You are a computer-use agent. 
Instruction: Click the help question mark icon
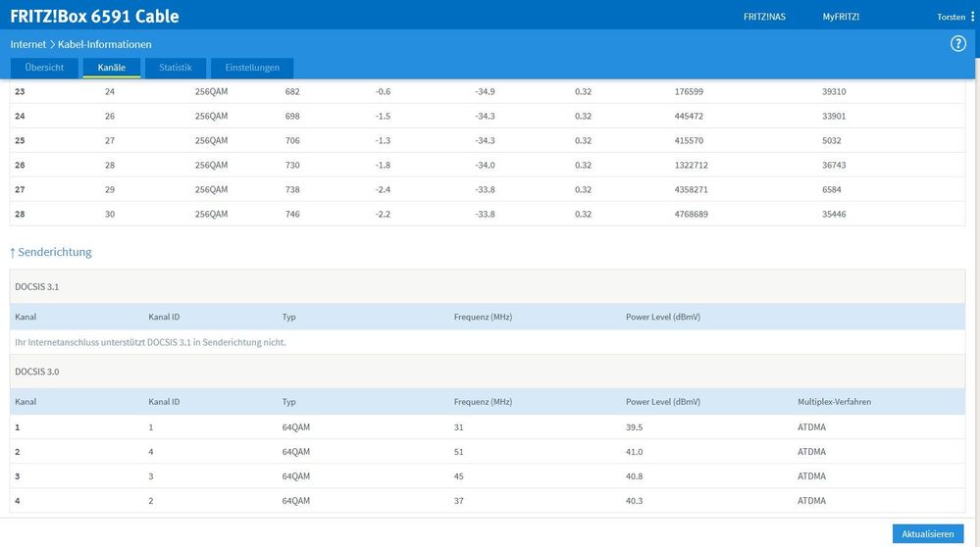click(958, 44)
